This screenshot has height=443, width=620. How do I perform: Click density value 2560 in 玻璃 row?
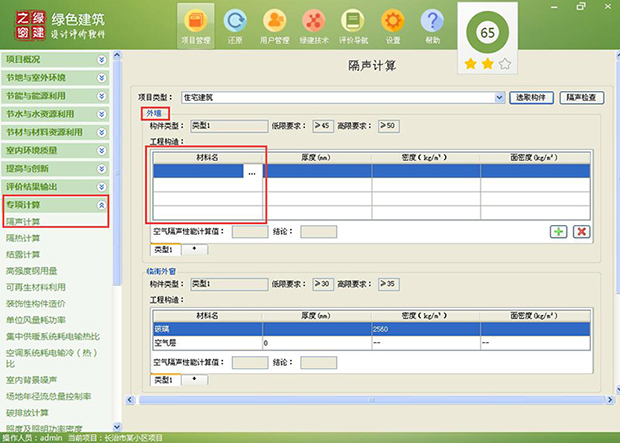click(x=380, y=329)
